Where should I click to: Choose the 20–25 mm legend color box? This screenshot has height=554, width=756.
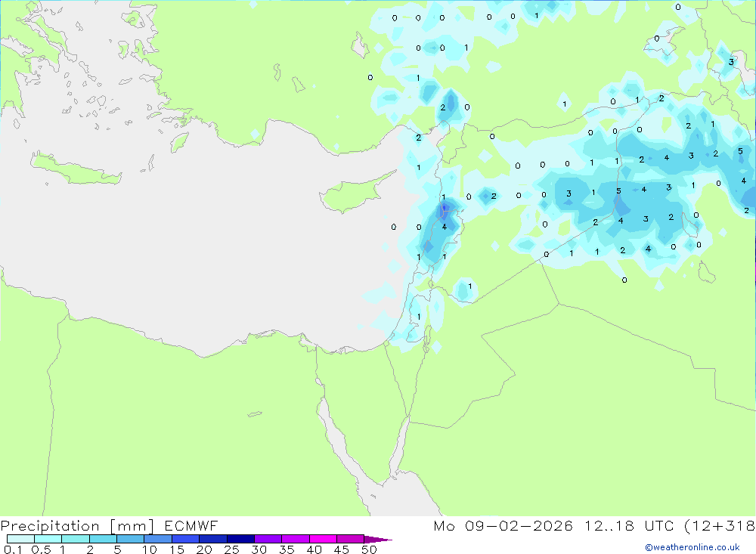(212, 539)
